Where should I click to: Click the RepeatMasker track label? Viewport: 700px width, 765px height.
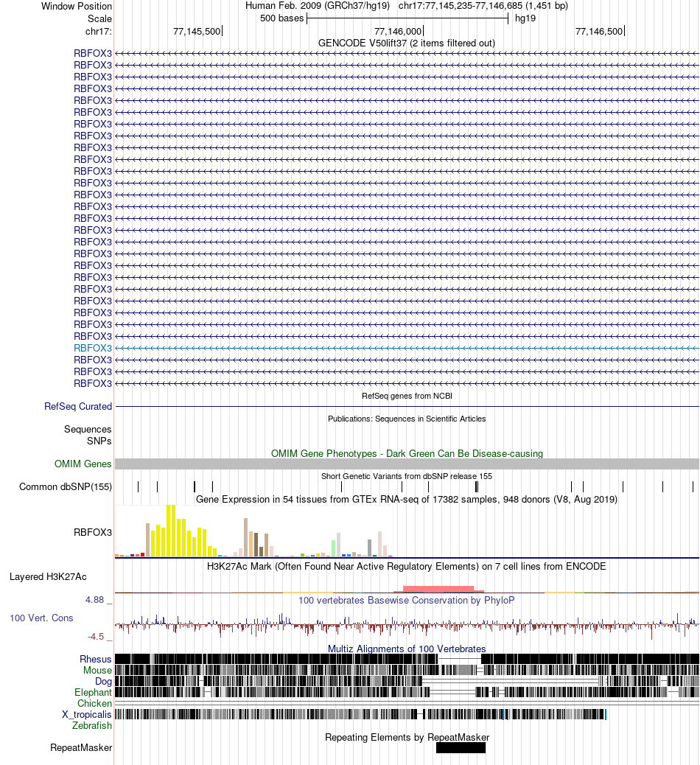coord(81,748)
